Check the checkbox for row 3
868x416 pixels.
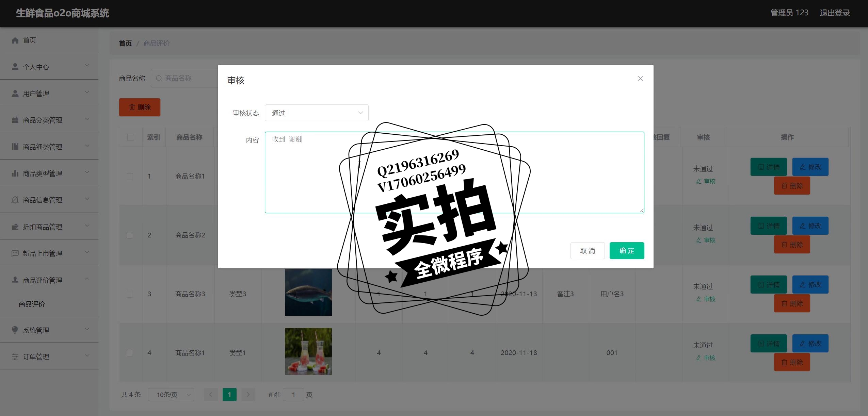click(130, 294)
